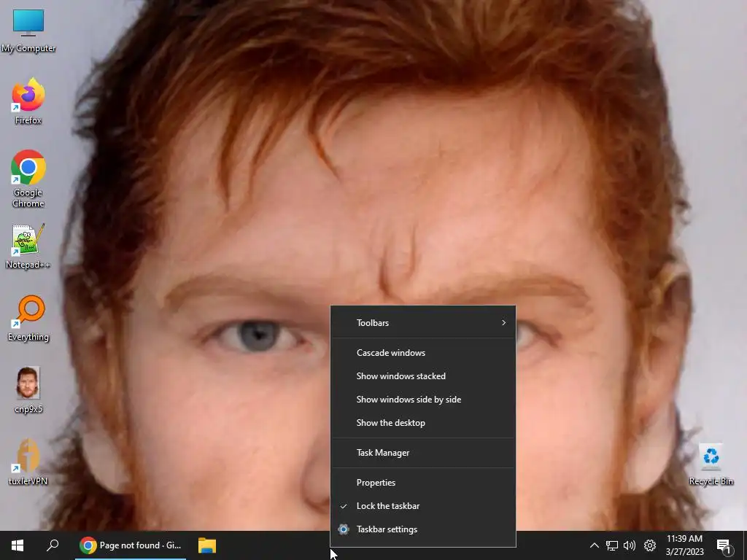The image size is (747, 560).
Task: Open File Explorer from the taskbar
Action: (206, 545)
